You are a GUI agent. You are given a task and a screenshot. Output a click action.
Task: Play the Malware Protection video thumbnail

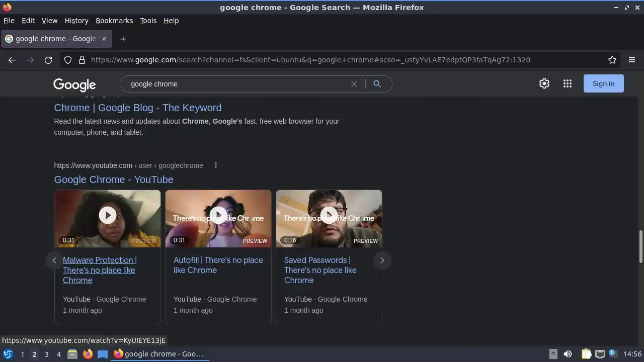[108, 218]
